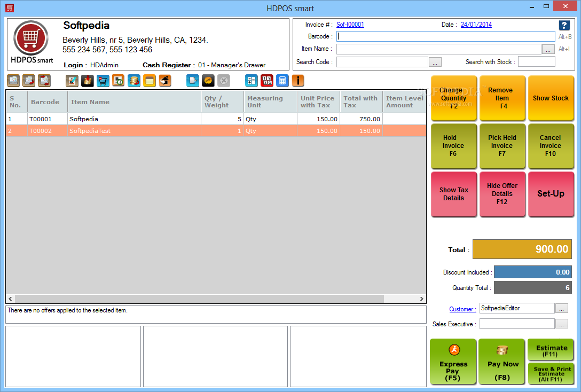Click the Estimate (F11) button
Viewport: 581px width, 392px height.
click(x=551, y=349)
